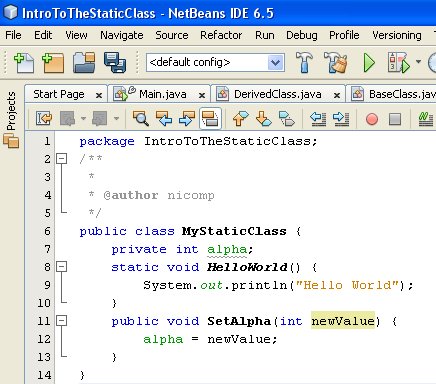Open dropdown beside back navigation icon
This screenshot has width=436, height=384.
click(83, 118)
